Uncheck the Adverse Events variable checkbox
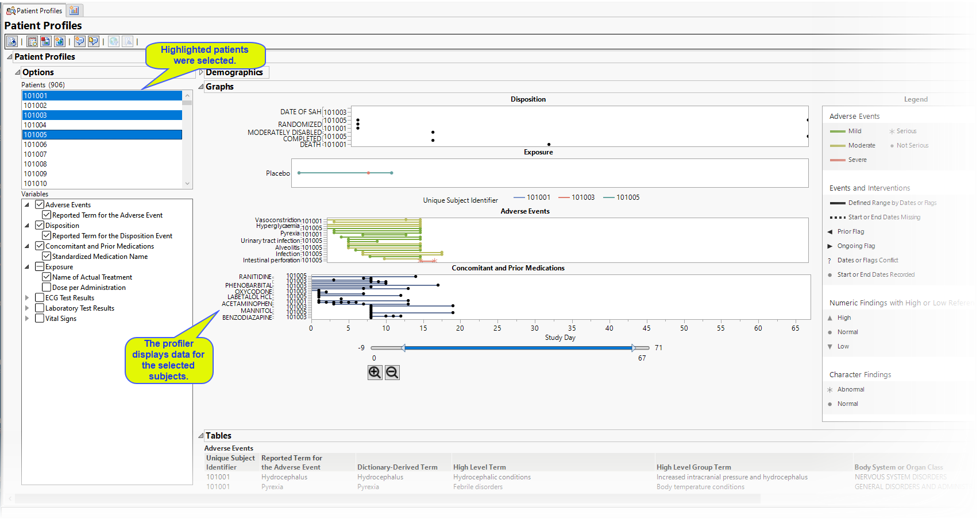Viewport: 980px width, 523px height. 40,204
